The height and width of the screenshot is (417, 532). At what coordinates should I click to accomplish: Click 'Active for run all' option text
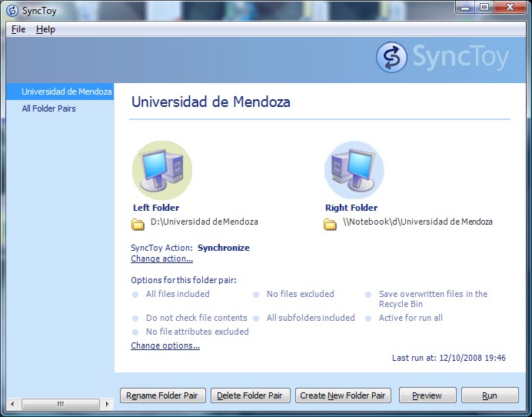[411, 318]
